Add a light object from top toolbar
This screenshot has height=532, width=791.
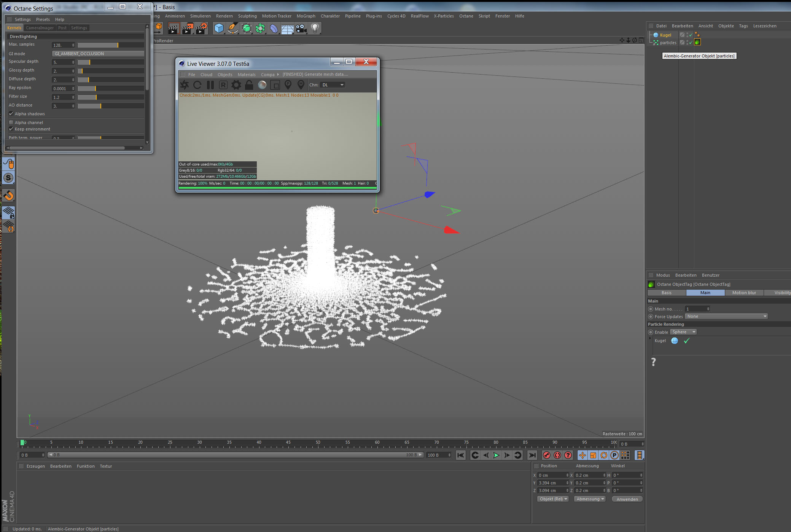point(315,28)
